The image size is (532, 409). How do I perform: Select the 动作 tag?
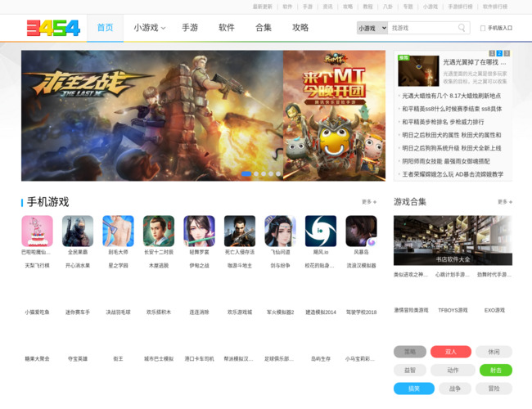[x=453, y=370]
